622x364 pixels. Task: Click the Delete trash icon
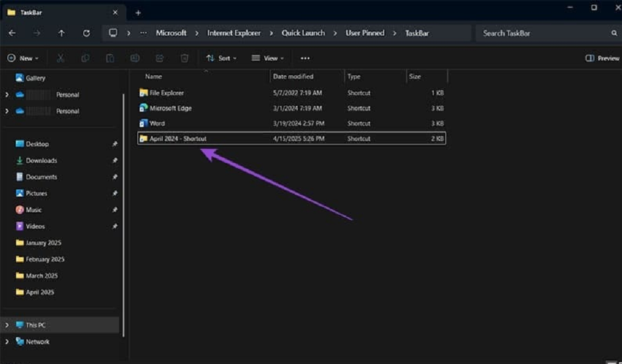185,58
